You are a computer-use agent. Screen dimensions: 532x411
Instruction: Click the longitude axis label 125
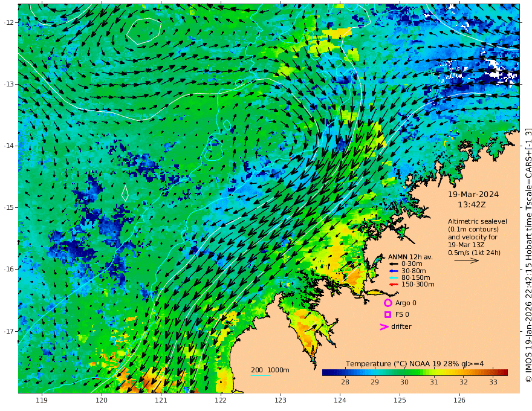400,401
